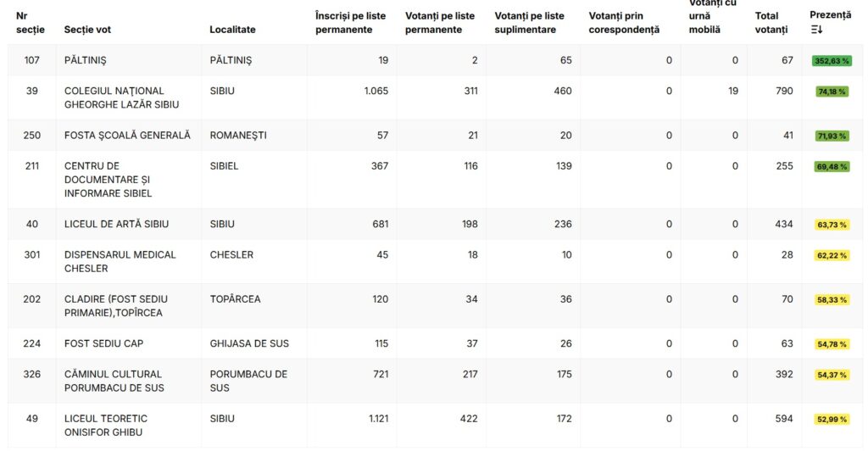This screenshot has width=868, height=451.
Task: Click the green 352,63 % turnout badge
Action: pyautogui.click(x=832, y=61)
